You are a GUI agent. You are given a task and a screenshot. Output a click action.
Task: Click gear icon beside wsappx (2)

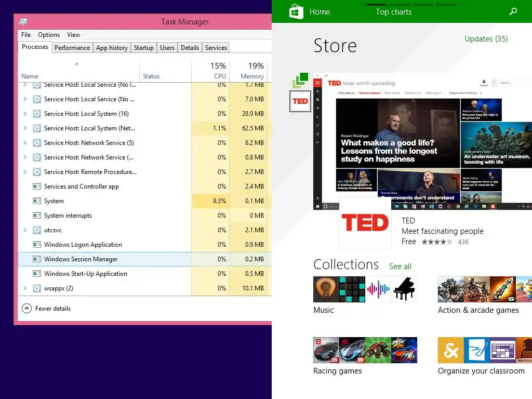click(x=37, y=288)
